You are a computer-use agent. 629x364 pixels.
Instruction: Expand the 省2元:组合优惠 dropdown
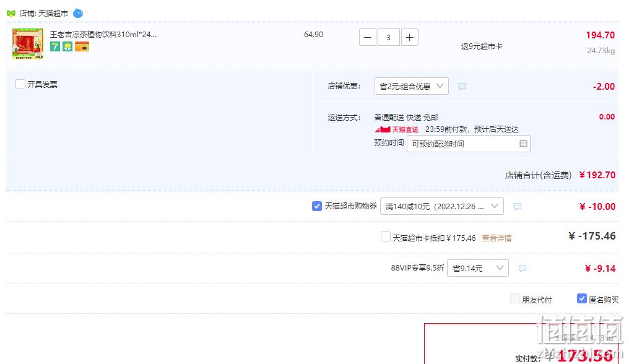click(412, 86)
